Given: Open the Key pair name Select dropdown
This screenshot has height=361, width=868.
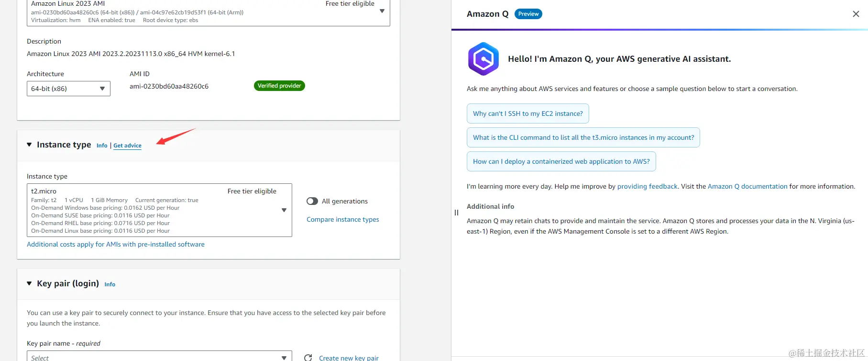Looking at the screenshot, I should 159,357.
